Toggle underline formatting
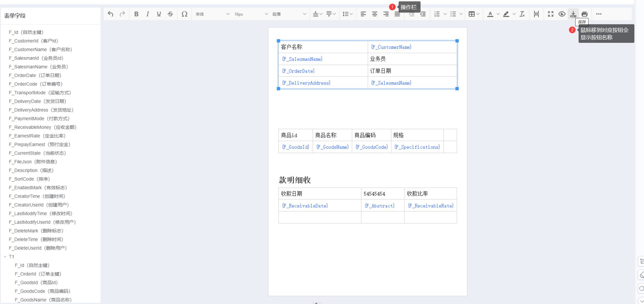This screenshot has height=304, width=644. click(159, 14)
